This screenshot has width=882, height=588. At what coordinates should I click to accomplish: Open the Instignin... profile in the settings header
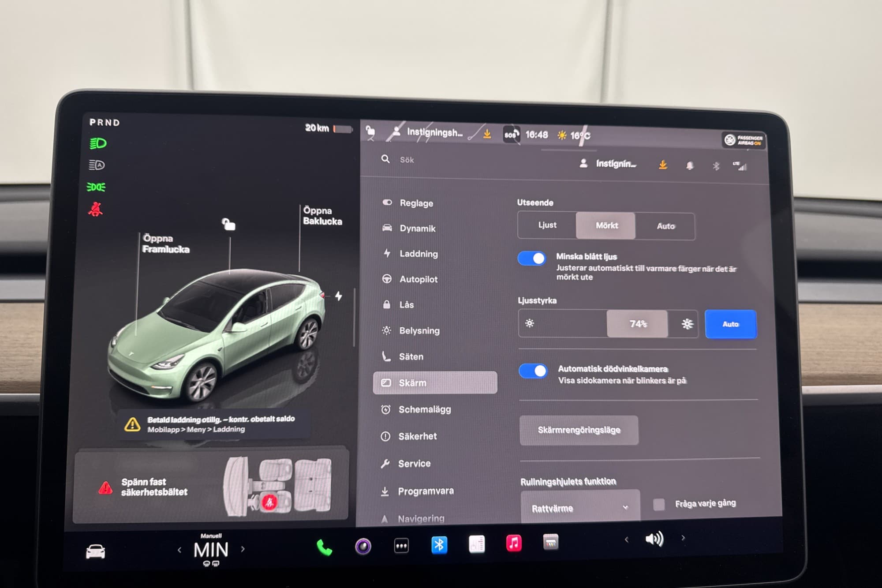608,164
